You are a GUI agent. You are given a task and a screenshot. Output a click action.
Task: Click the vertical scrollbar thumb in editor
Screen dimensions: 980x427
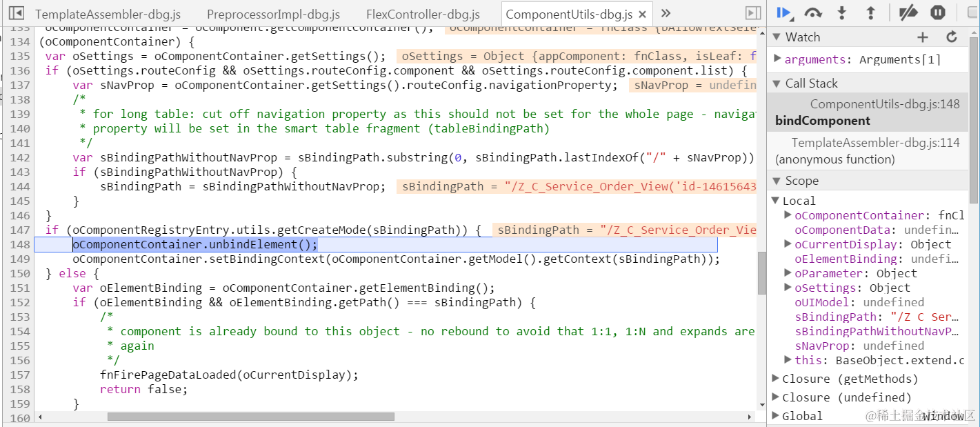761,272
